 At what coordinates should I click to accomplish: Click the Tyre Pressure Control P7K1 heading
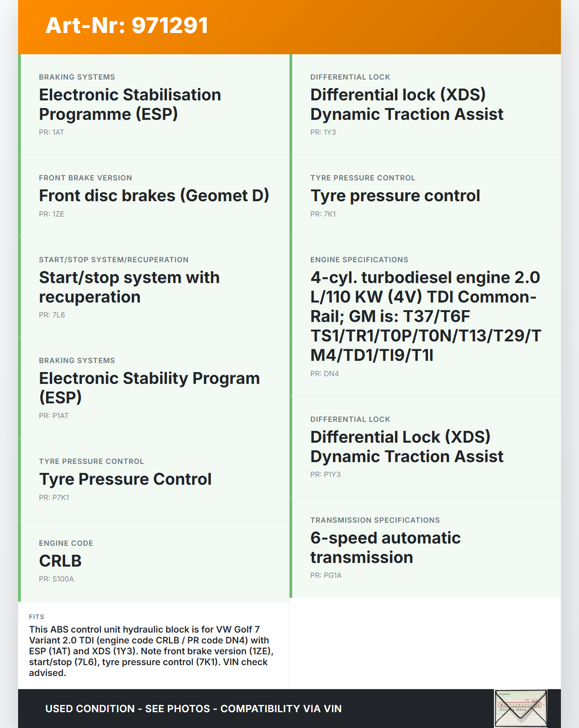coord(125,479)
